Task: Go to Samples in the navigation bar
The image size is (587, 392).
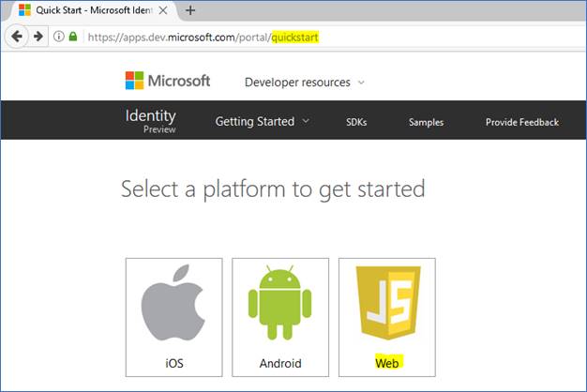Action: [x=426, y=122]
